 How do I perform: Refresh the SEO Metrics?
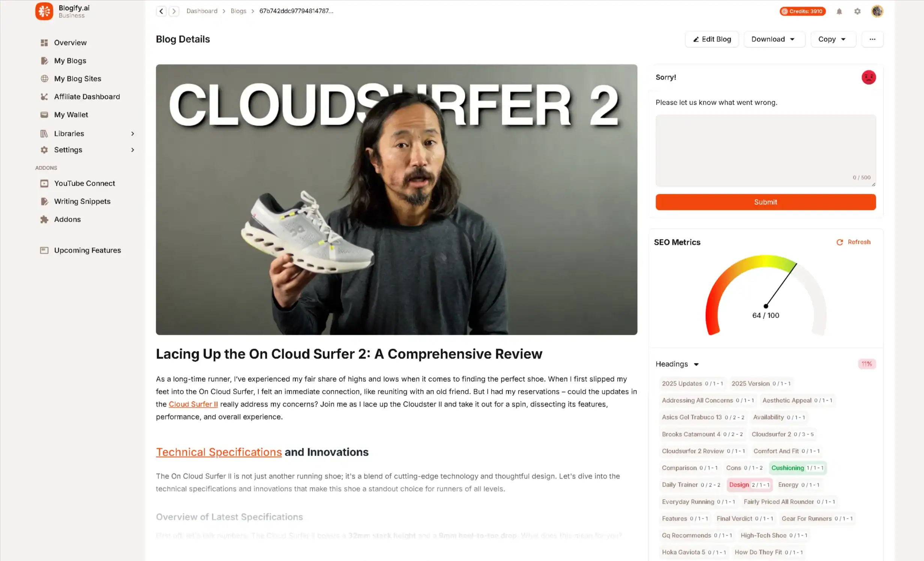853,242
